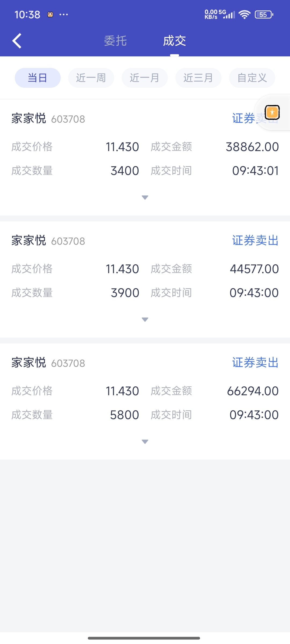290x644 pixels.
Task: Tap the three-dot notification overflow icon
Action: tap(64, 14)
